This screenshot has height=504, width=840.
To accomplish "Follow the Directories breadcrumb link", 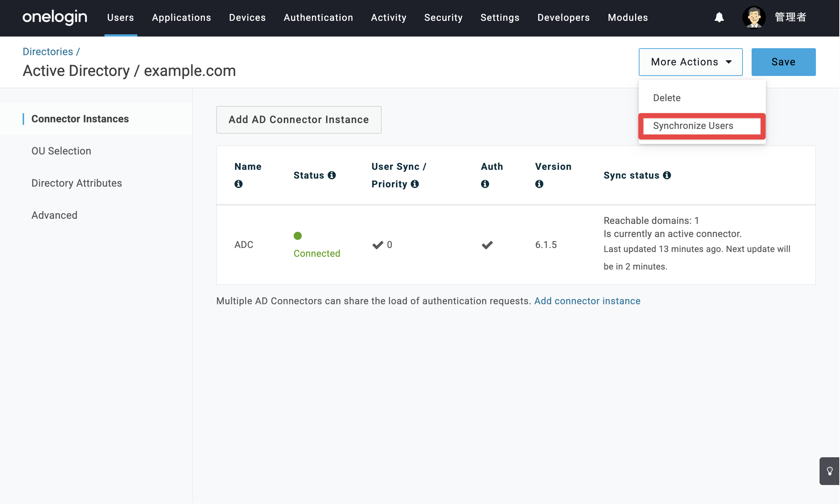I will 48,52.
